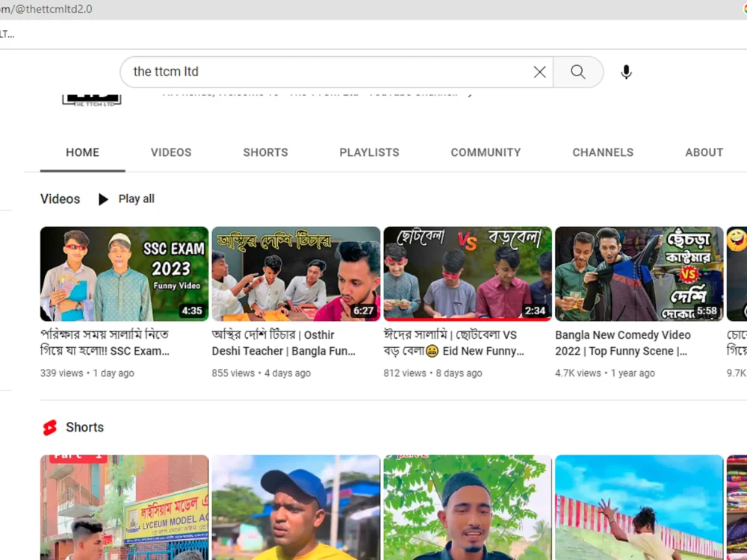Switch to the HOME tab
This screenshot has height=560, width=747.
[x=82, y=152]
